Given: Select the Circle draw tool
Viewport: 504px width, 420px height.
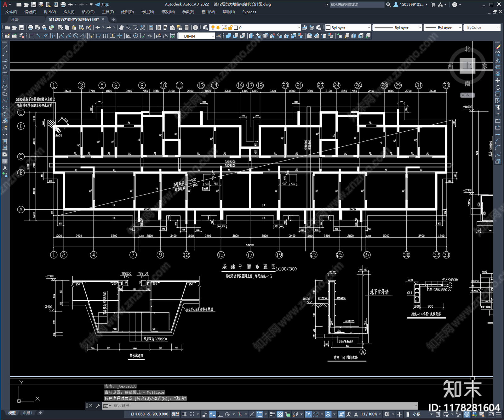Looking at the screenshot, I should [5, 88].
